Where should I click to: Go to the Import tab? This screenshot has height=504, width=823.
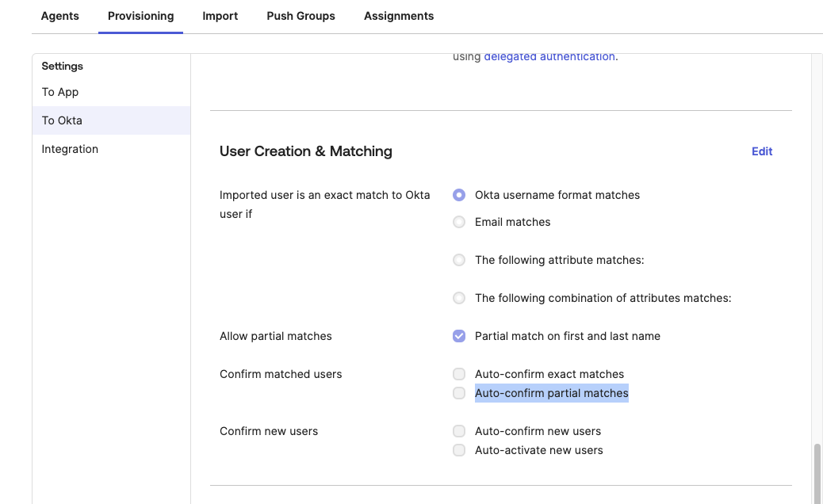(x=220, y=17)
